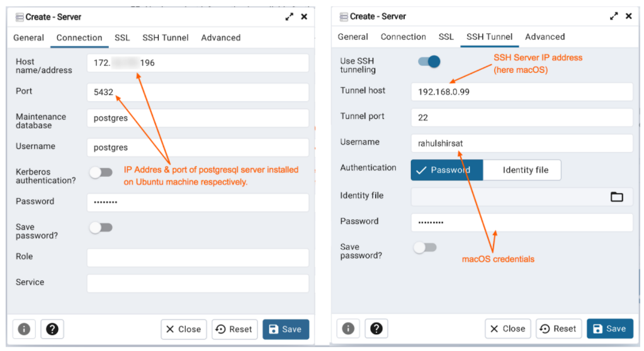Open the Identity file folder browser
This screenshot has width=644, height=351.
point(616,197)
